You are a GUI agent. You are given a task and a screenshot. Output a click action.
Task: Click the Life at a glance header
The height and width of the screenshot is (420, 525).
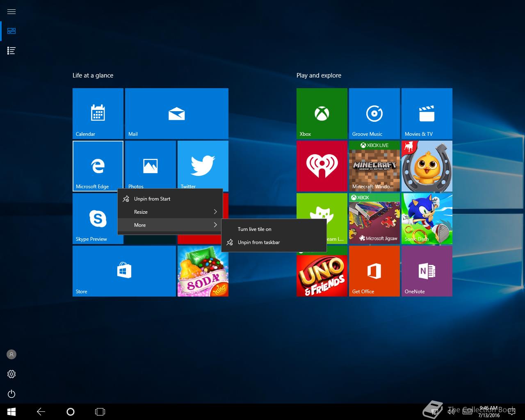click(93, 75)
